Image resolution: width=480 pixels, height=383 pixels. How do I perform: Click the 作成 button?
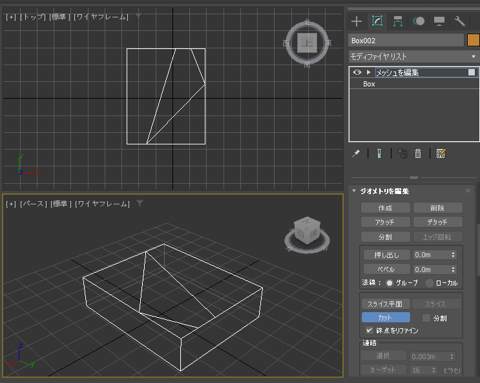385,208
